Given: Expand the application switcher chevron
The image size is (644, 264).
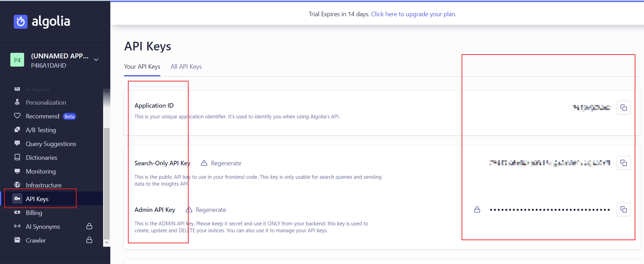Looking at the screenshot, I should click(x=96, y=60).
